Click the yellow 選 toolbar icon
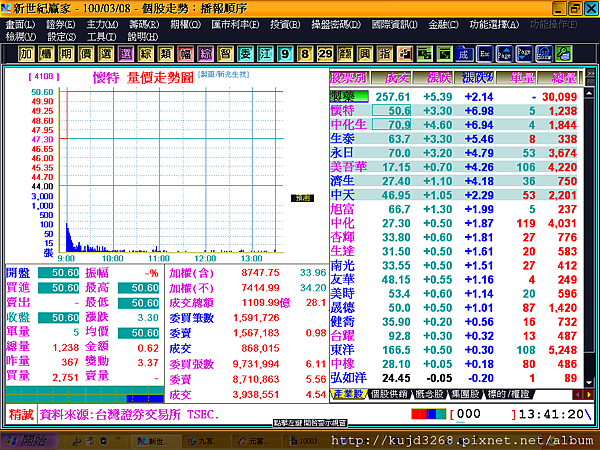The width and height of the screenshot is (600, 450). pyautogui.click(x=106, y=54)
